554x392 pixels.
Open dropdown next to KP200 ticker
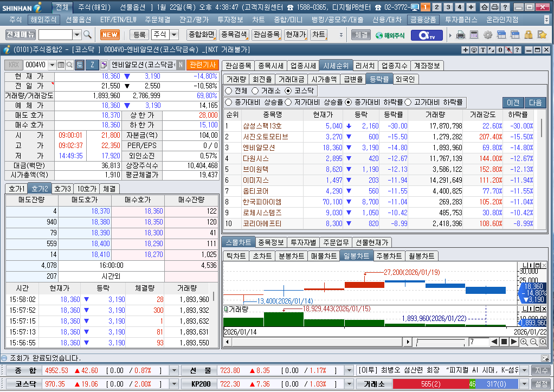(x=349, y=384)
